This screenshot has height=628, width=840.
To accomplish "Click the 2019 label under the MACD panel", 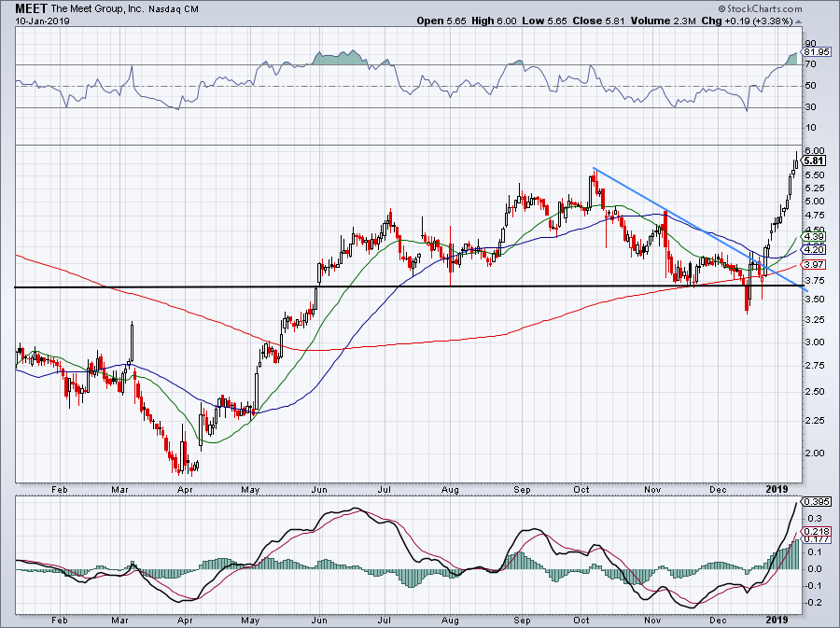I will (777, 620).
